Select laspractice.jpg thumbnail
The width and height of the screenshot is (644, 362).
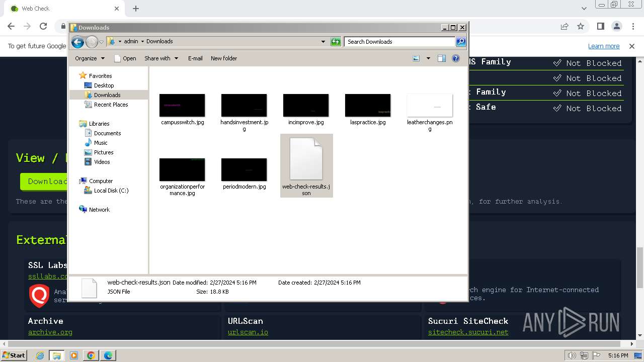point(368,106)
